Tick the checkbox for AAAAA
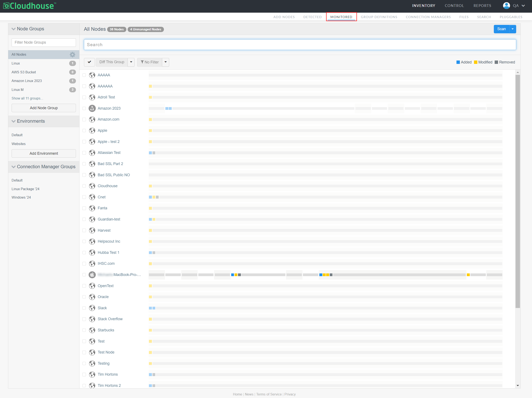This screenshot has height=398, width=532. (x=84, y=75)
